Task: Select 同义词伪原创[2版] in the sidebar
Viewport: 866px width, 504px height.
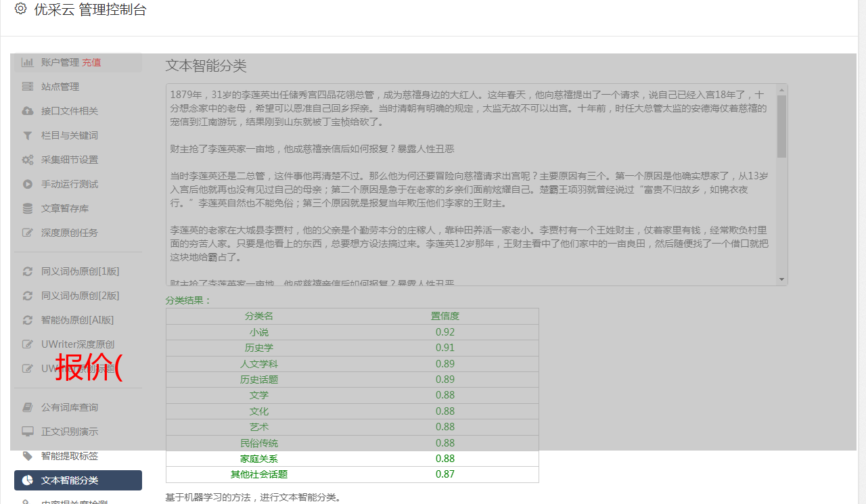Action: pos(80,296)
